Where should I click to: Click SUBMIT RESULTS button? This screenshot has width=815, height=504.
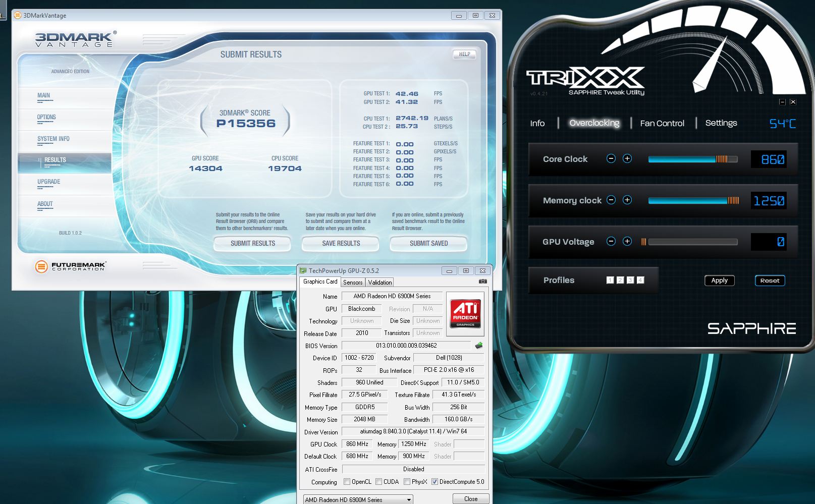pos(252,243)
